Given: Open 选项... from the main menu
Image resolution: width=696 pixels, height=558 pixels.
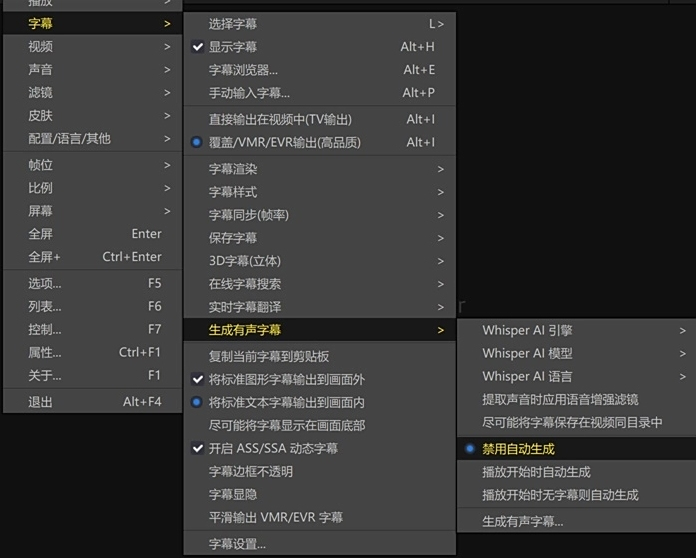Looking at the screenshot, I should [45, 283].
